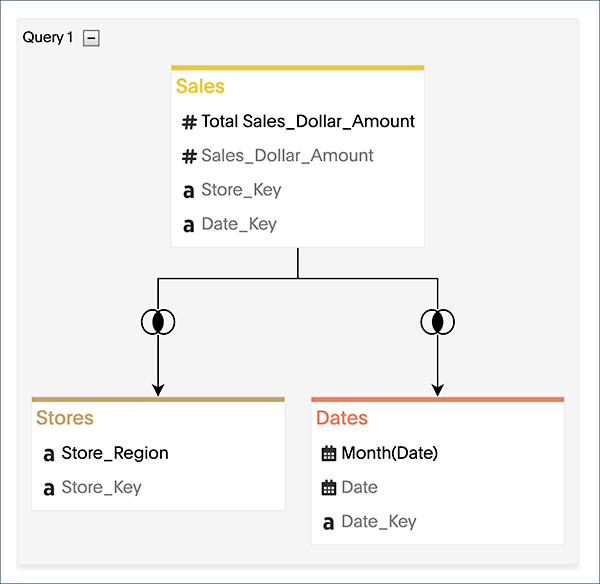Click the join icon above Stores table
The image size is (600, 584).
[158, 321]
